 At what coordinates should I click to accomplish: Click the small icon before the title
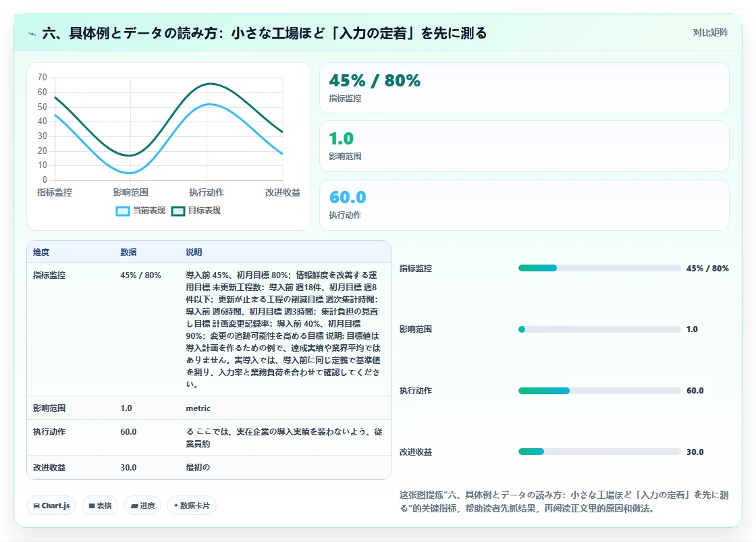32,34
